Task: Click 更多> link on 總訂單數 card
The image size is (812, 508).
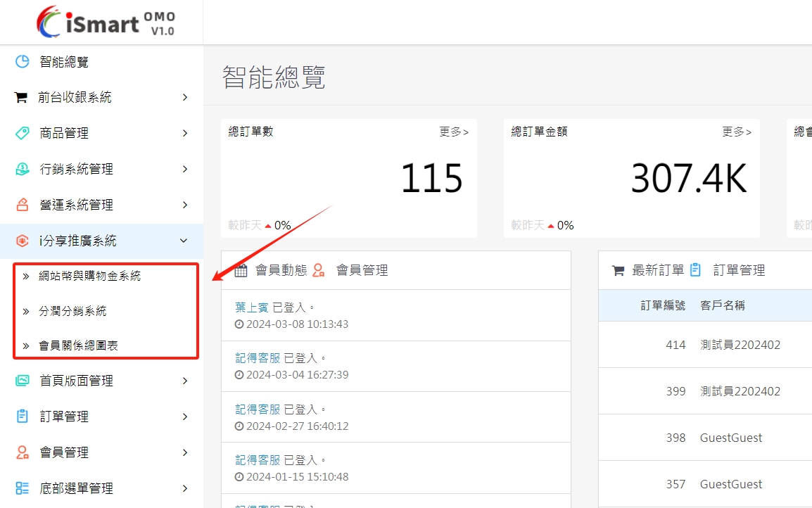Action: 454,132
